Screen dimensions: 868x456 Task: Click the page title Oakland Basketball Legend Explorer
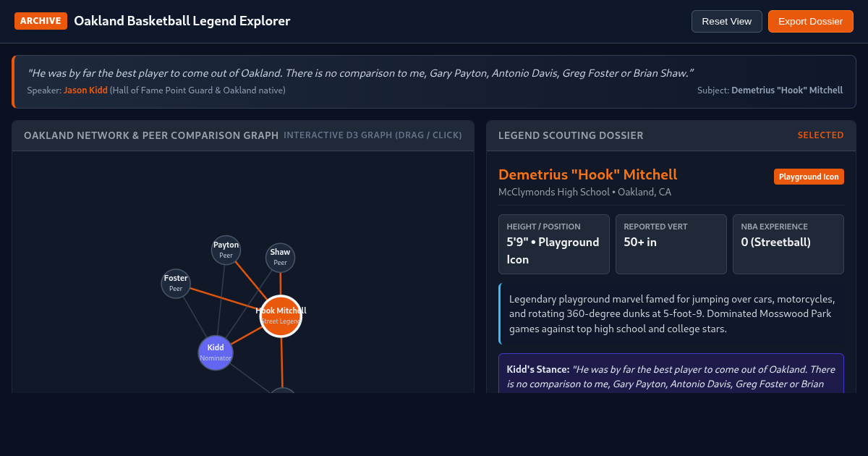[x=182, y=21]
